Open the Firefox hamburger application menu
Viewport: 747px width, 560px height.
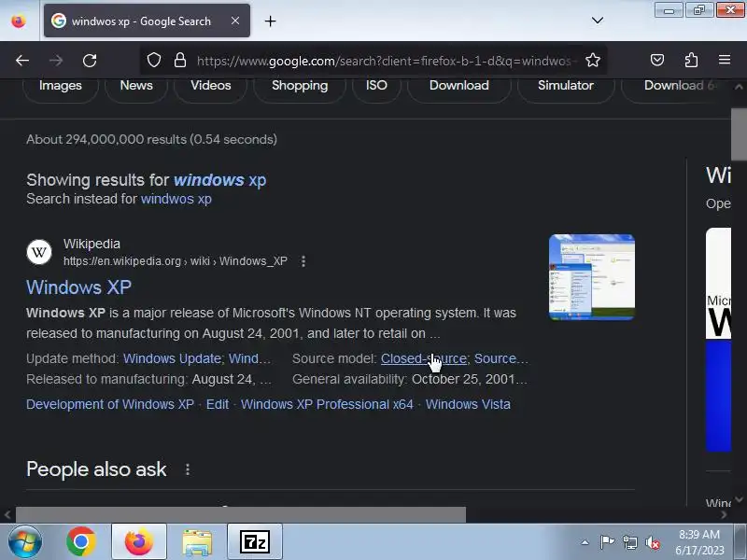725,60
